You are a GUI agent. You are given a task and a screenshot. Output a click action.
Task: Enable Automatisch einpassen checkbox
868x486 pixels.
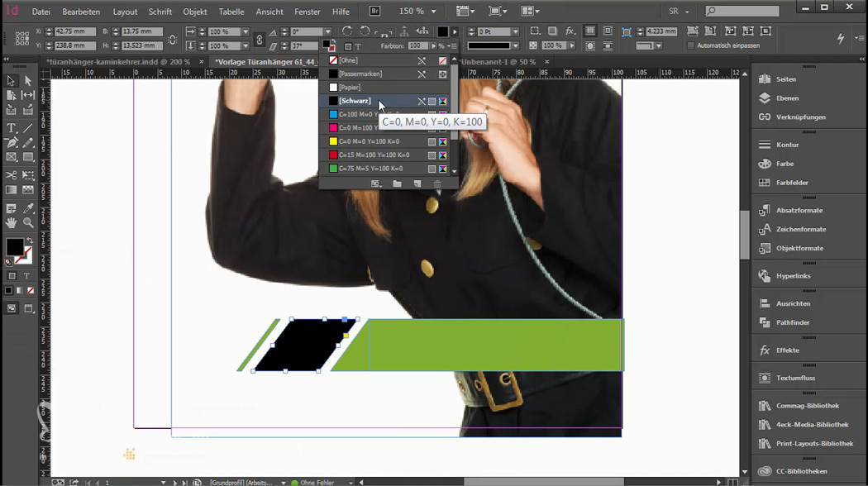pos(690,45)
